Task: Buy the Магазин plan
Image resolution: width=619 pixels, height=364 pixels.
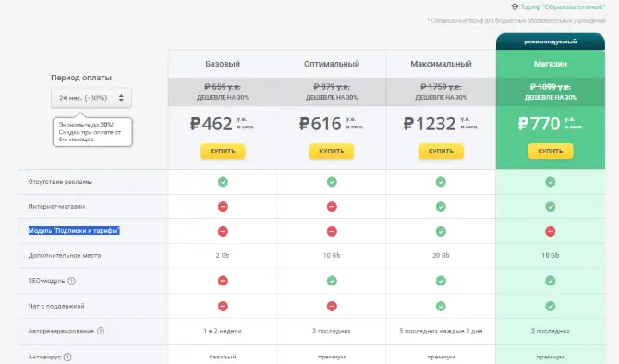Action: (x=551, y=152)
